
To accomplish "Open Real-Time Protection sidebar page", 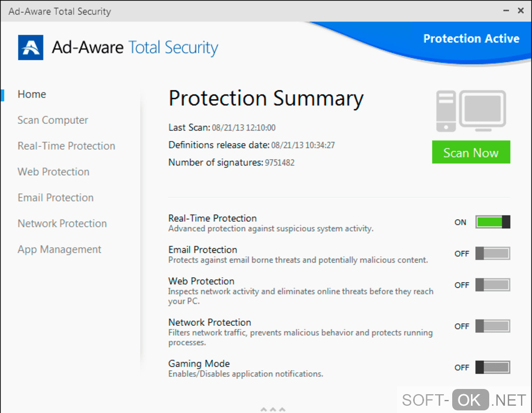I will click(66, 146).
